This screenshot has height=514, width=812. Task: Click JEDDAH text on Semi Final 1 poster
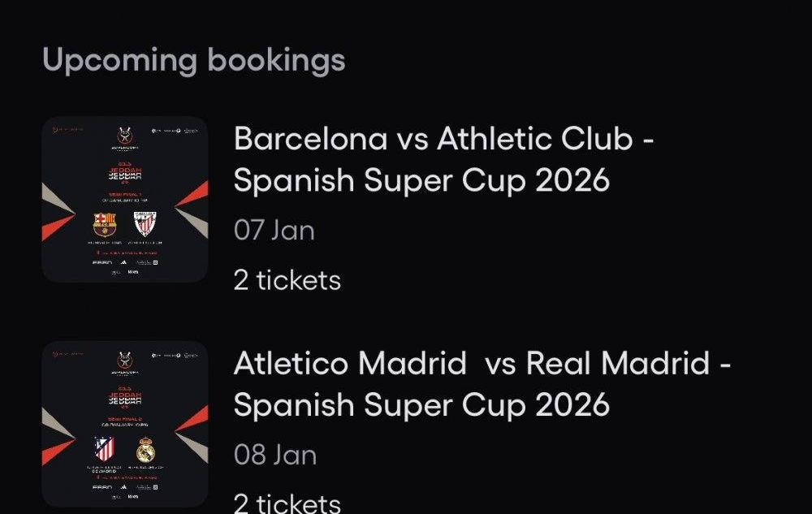coord(124,174)
